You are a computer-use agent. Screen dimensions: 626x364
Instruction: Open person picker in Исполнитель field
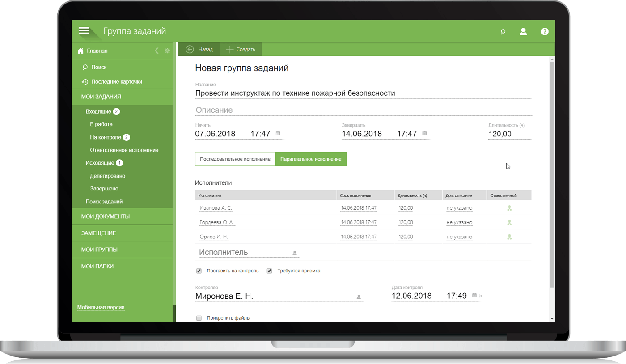point(295,253)
